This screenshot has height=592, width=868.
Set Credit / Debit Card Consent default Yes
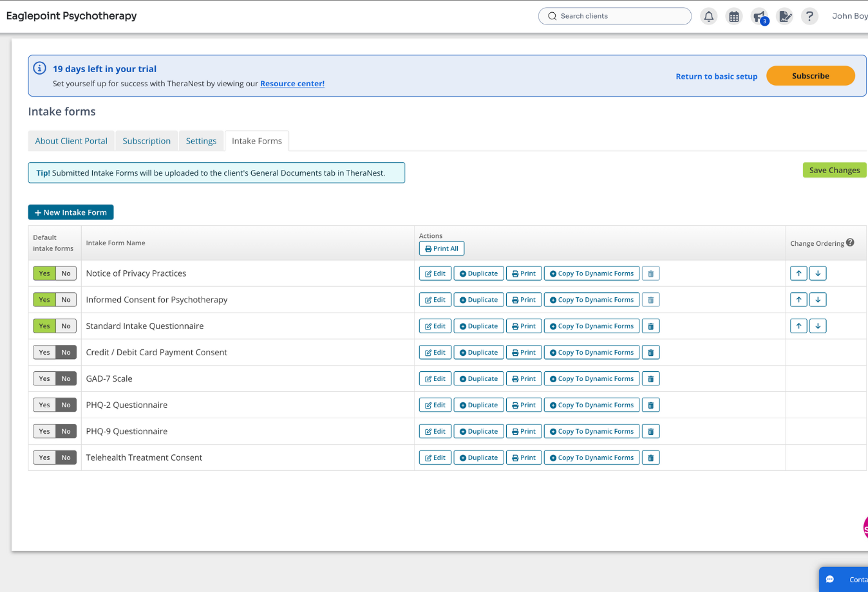pyautogui.click(x=44, y=353)
